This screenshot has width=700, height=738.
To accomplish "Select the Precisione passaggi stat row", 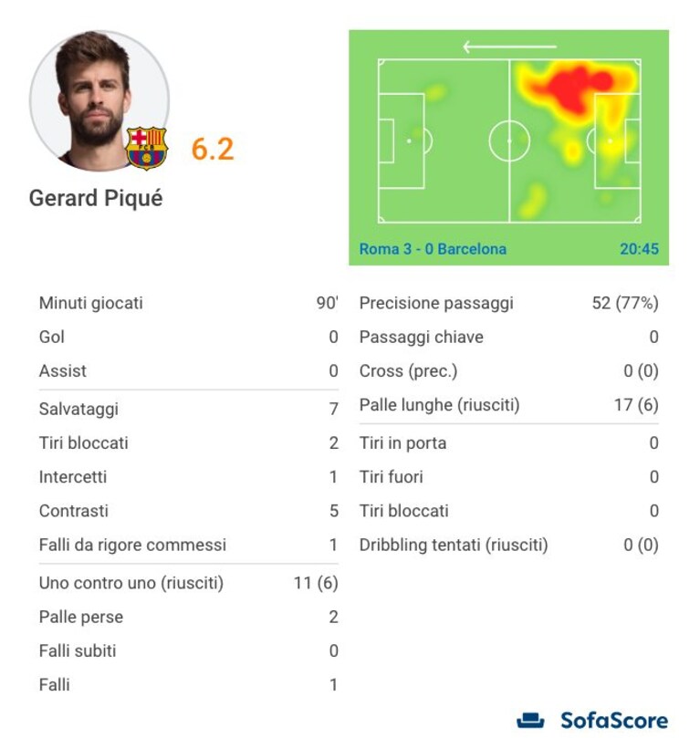I will pyautogui.click(x=509, y=303).
